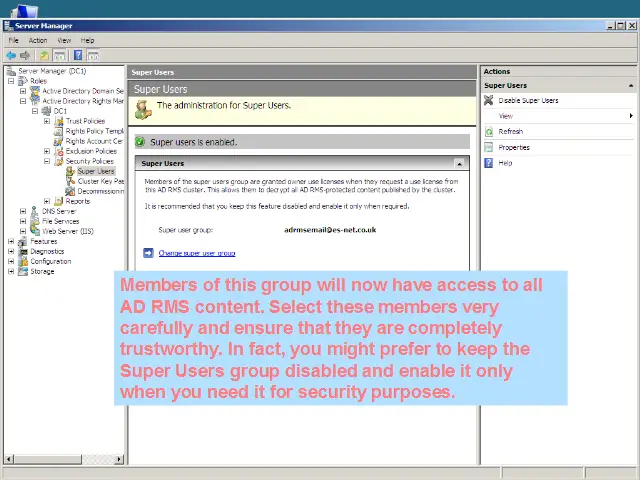The image size is (640, 480).
Task: Collapse the Super Users actions group arrow
Action: click(x=631, y=86)
